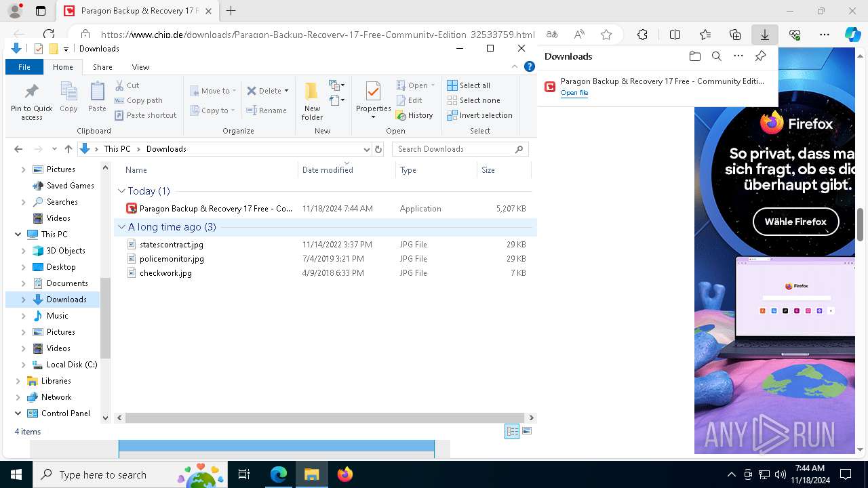Click the Rename command
868x488 pixels.
(266, 110)
